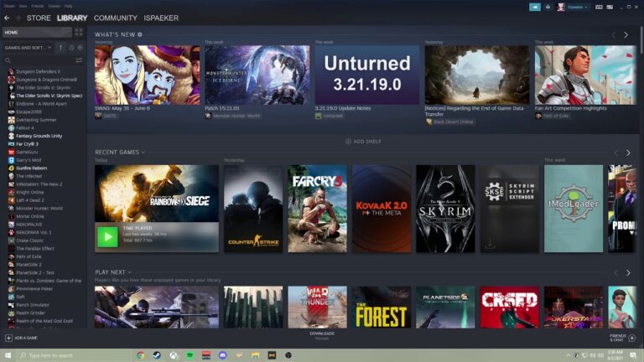Image resolution: width=644 pixels, height=362 pixels.
Task: Open the Games and Software filter dropdown
Action: tap(28, 48)
